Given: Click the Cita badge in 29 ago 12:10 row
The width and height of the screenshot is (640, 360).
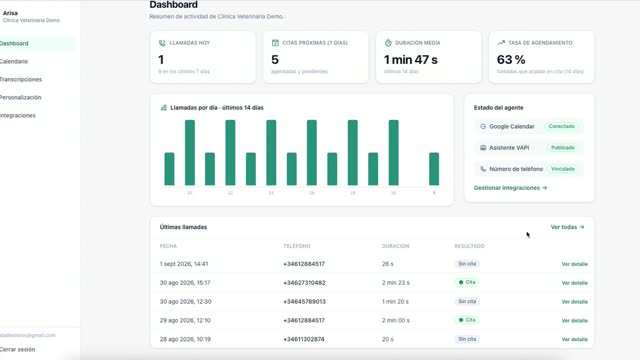Looking at the screenshot, I should tap(467, 320).
